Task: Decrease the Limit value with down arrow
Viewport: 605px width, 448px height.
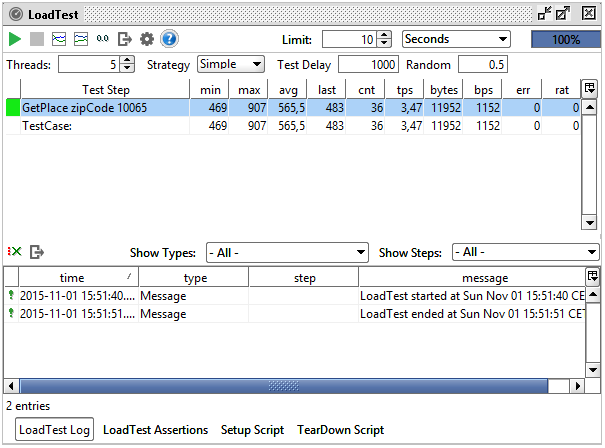Action: point(384,43)
